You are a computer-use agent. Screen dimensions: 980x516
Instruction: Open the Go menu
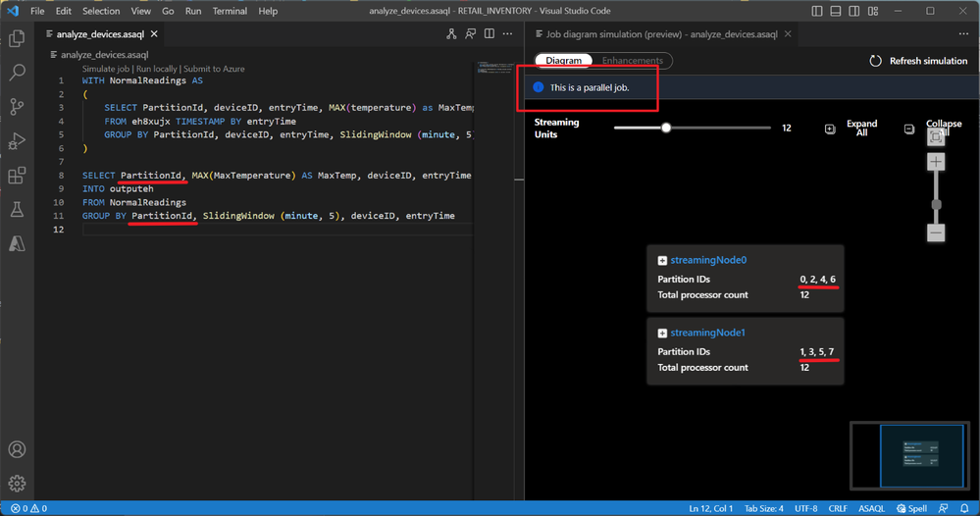tap(168, 11)
